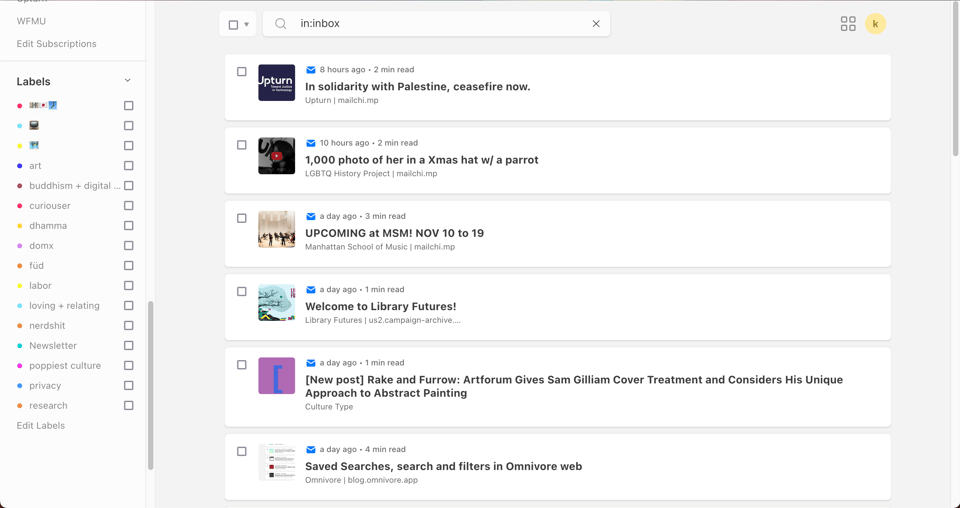Filter by poppiest culture label
The image size is (960, 508).
click(x=65, y=366)
